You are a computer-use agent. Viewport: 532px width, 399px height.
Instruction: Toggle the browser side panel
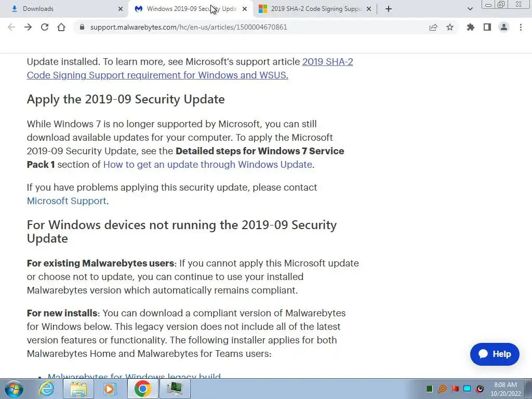point(487,27)
